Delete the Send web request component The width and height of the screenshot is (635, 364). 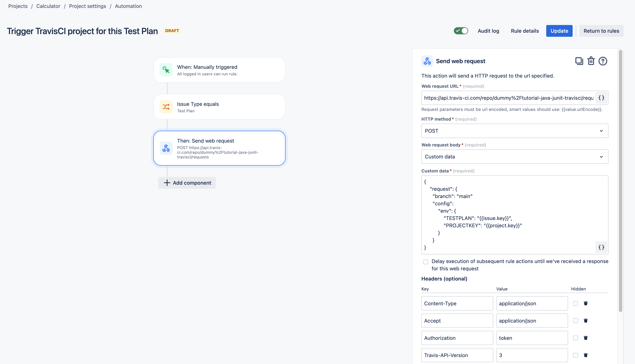[591, 61]
